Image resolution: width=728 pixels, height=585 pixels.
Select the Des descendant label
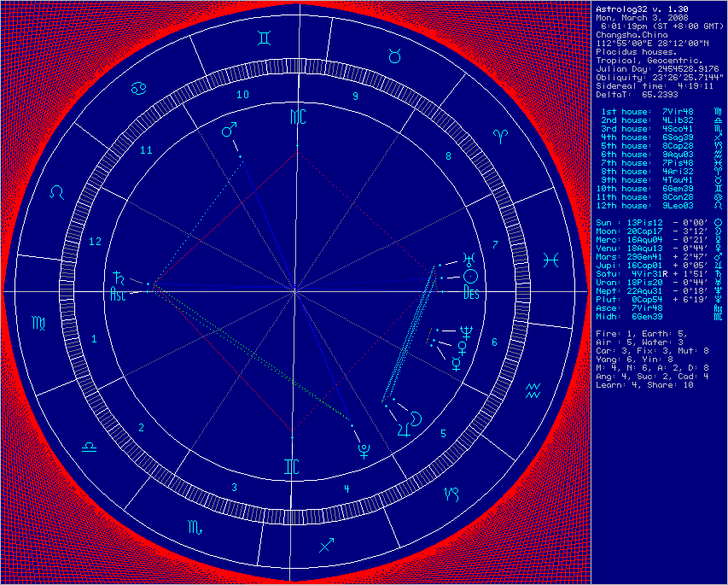472,293
